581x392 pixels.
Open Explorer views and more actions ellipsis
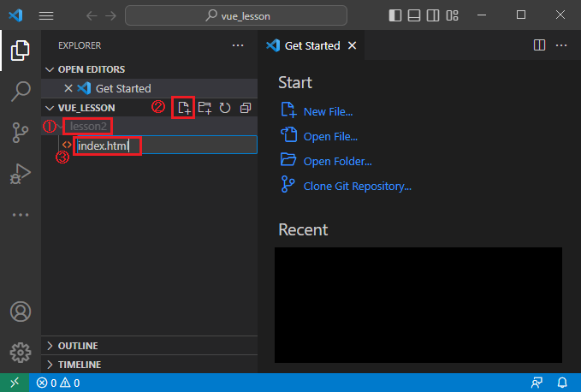coord(238,45)
